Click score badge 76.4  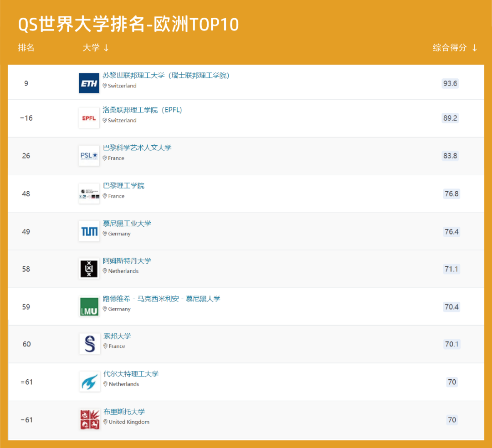click(451, 232)
